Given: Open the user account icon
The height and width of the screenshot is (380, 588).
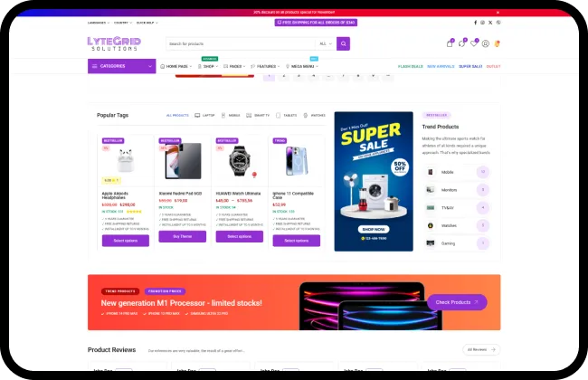Looking at the screenshot, I should 486,43.
